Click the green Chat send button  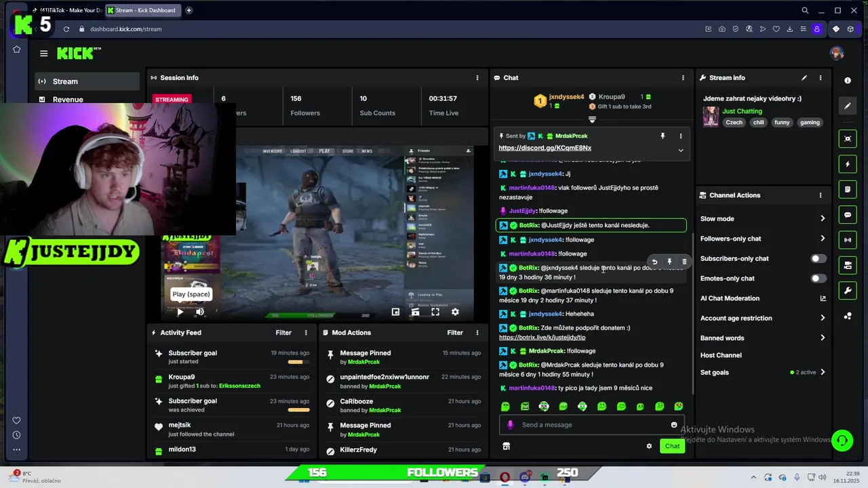pyautogui.click(x=672, y=446)
